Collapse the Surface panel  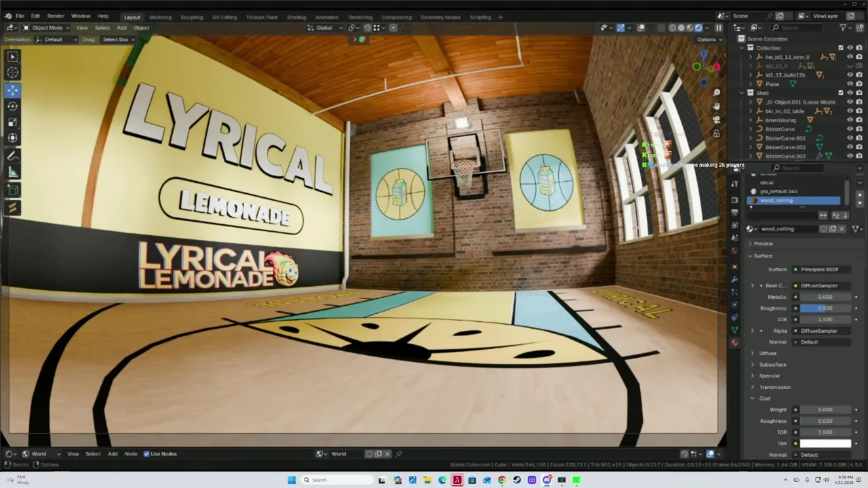point(763,256)
